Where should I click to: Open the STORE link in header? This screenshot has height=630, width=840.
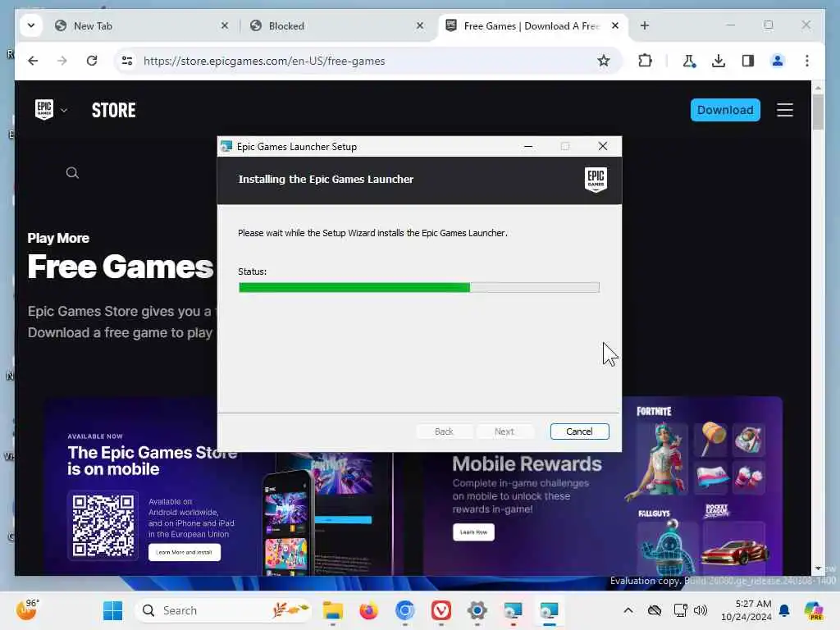[x=113, y=111]
